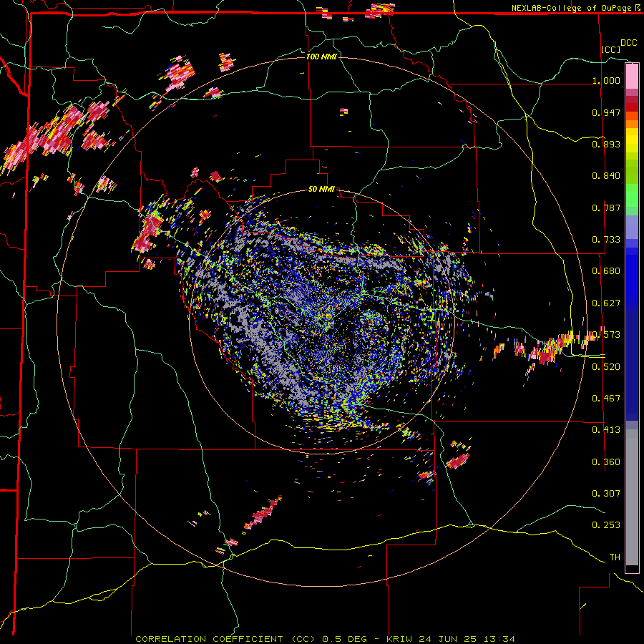This screenshot has width=644, height=644.
Task: Select the 0.680 color scale value
Action: coord(606,271)
